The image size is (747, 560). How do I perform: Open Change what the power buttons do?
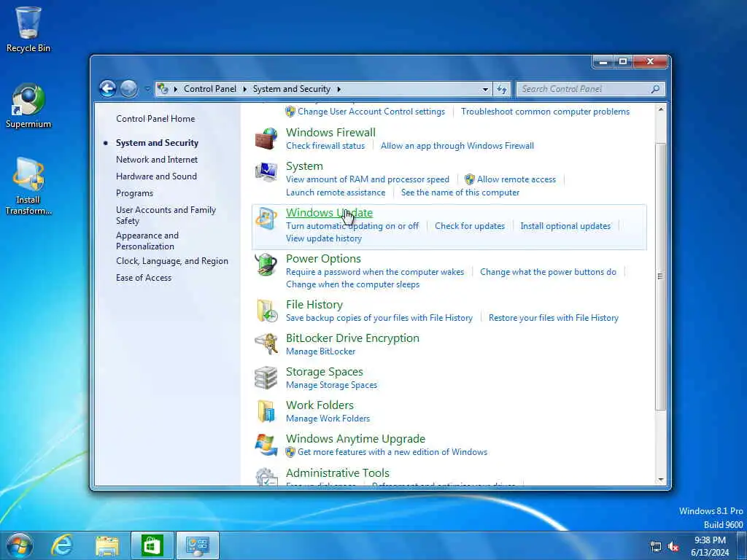548,272
